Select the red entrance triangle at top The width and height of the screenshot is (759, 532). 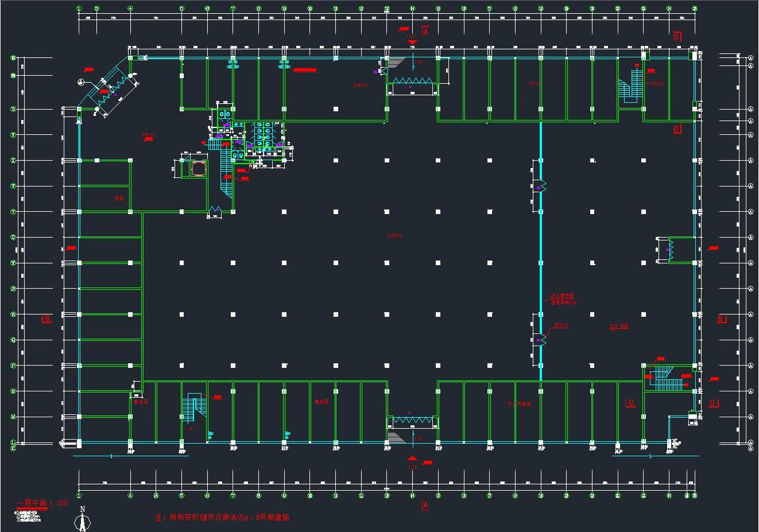[x=412, y=42]
